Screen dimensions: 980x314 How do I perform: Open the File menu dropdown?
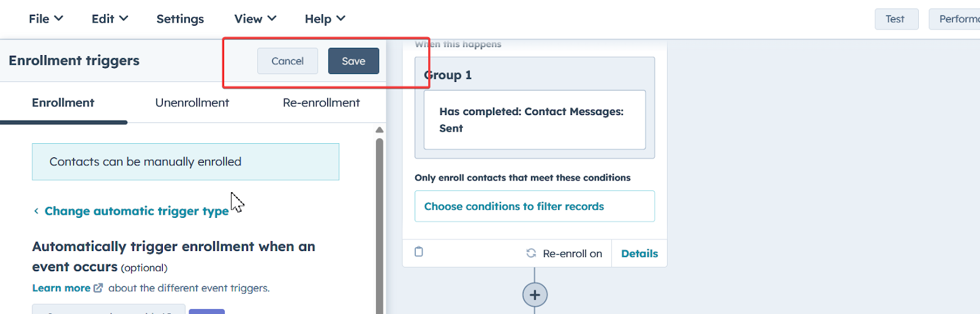coord(46,19)
